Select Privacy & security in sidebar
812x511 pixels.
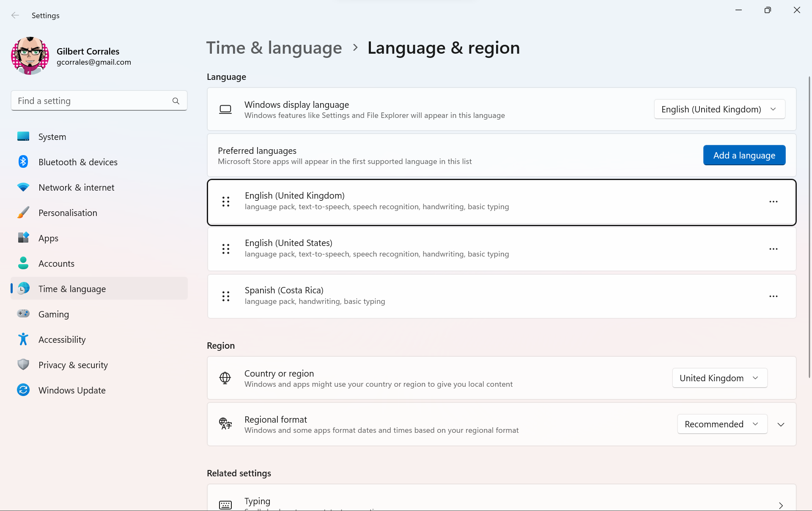coord(73,365)
